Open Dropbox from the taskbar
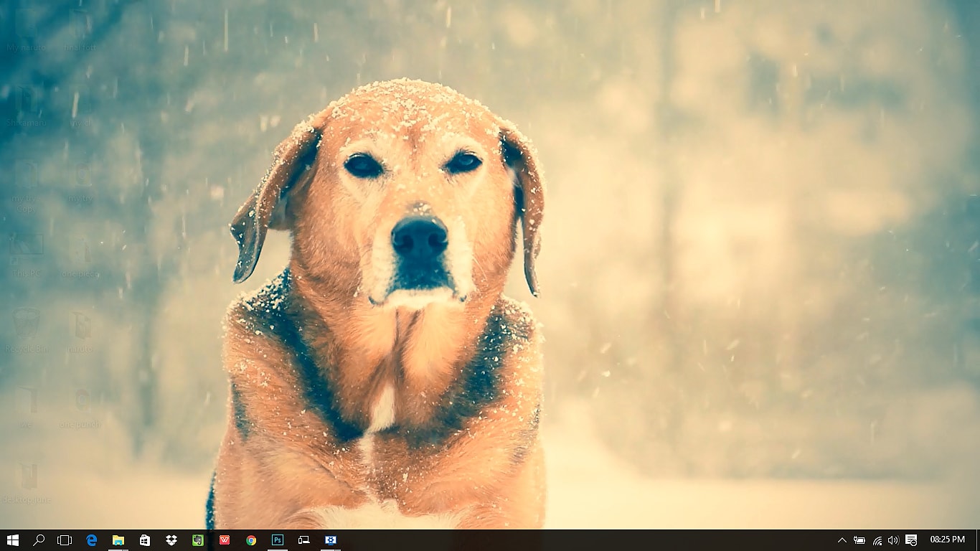The image size is (980, 551). [171, 539]
